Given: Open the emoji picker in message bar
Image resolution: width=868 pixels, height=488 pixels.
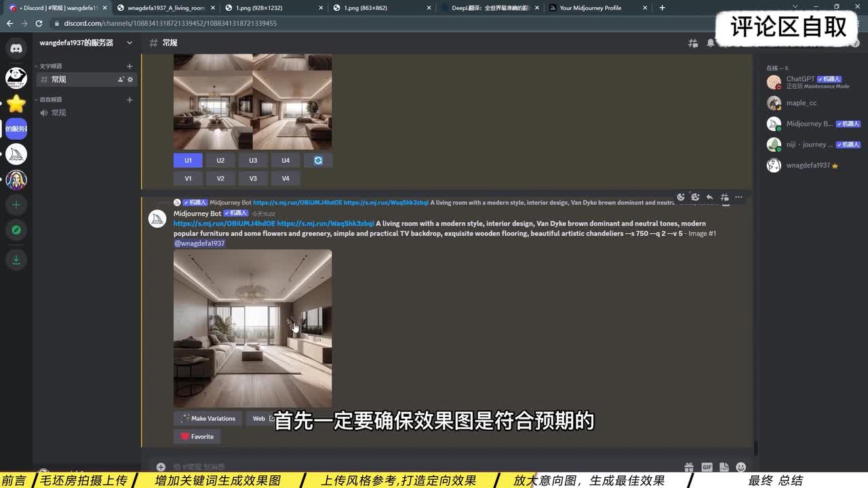Looking at the screenshot, I should pos(741,467).
